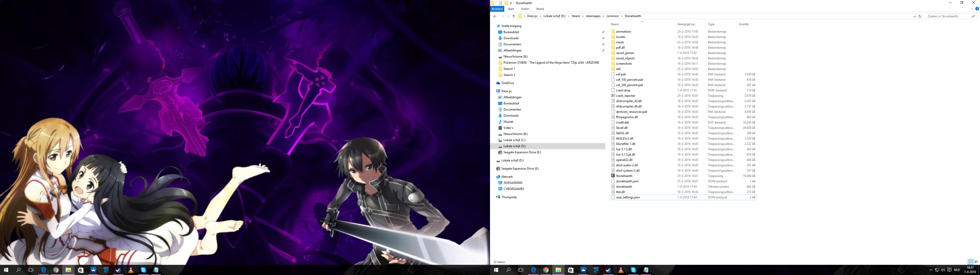The width and height of the screenshot is (980, 275).
Task: Open the Bestand menu tab
Action: click(x=497, y=9)
